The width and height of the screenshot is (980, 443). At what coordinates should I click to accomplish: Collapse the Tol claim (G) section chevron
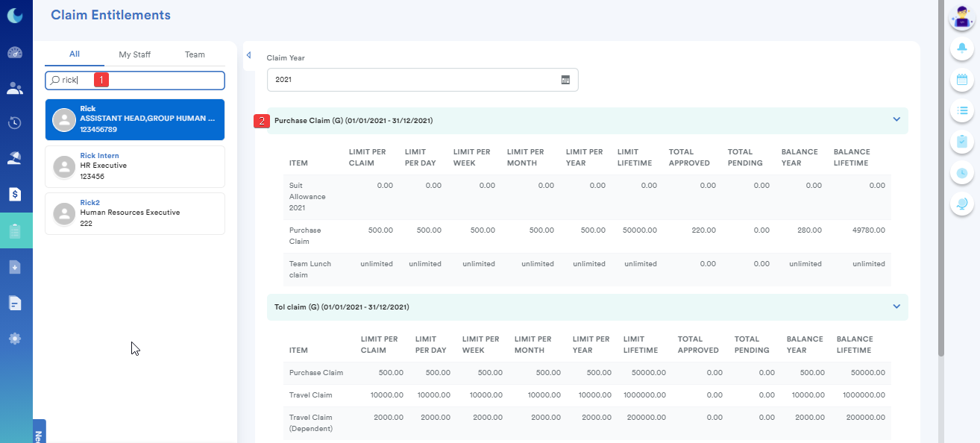896,307
